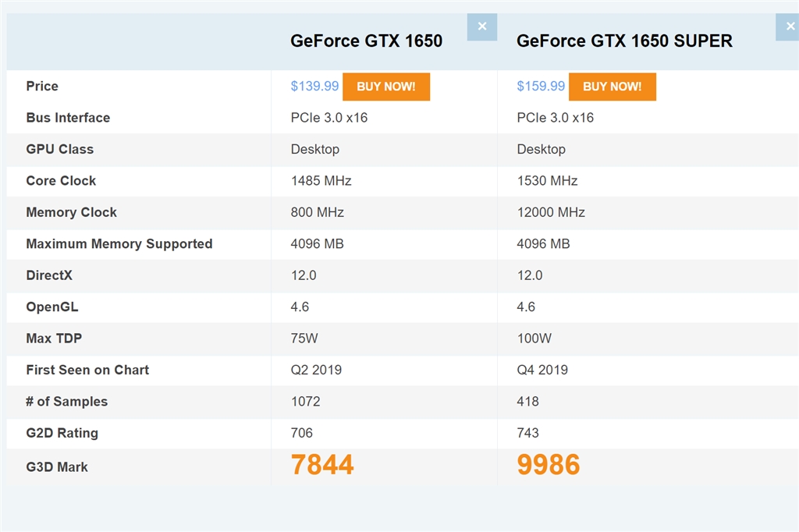This screenshot has width=799, height=532.
Task: Remove the GeForce GTX 1650 column
Action: pos(481,27)
